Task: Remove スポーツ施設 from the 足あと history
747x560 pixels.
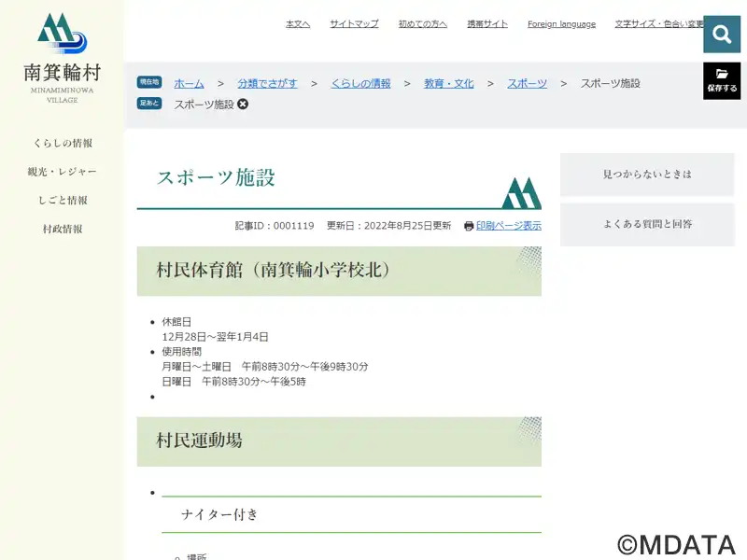Action: click(243, 104)
